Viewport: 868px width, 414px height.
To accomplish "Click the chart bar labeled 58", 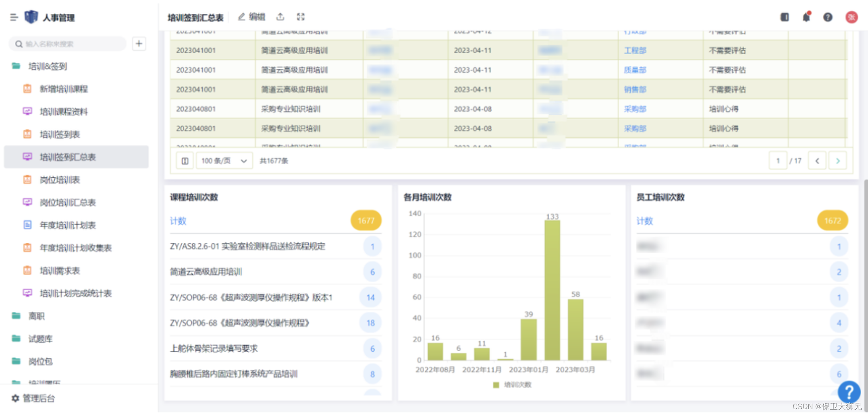I will (x=575, y=329).
